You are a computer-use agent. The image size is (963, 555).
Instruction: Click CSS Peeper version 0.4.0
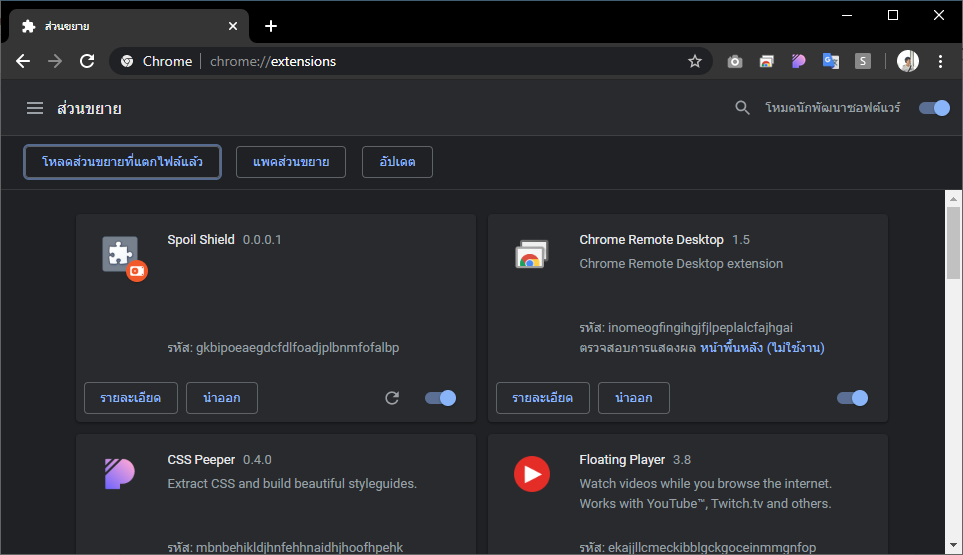coord(257,460)
